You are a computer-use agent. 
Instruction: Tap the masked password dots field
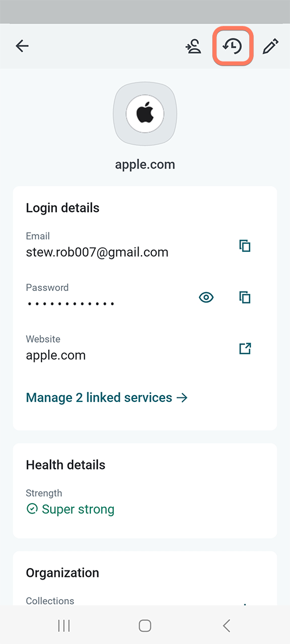pyautogui.click(x=71, y=304)
